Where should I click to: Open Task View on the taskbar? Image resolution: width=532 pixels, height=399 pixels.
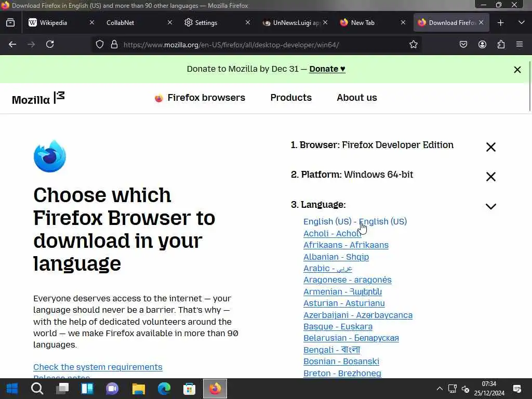coord(62,389)
